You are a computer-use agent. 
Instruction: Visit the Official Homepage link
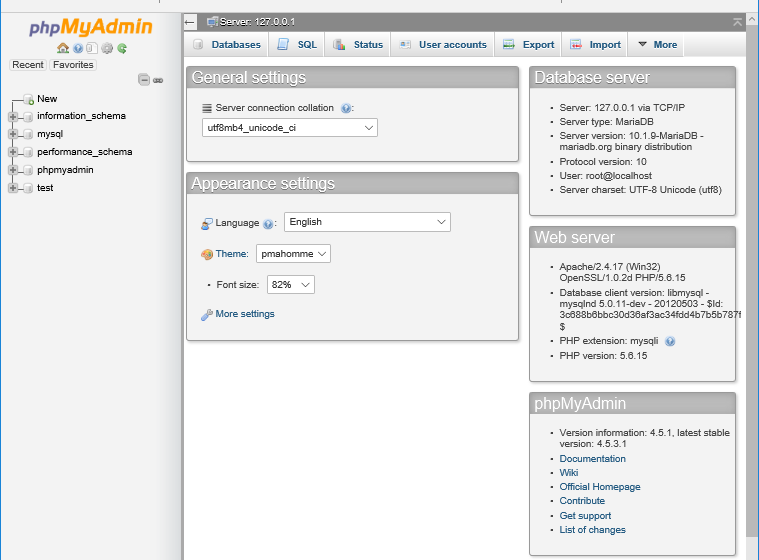coord(600,487)
